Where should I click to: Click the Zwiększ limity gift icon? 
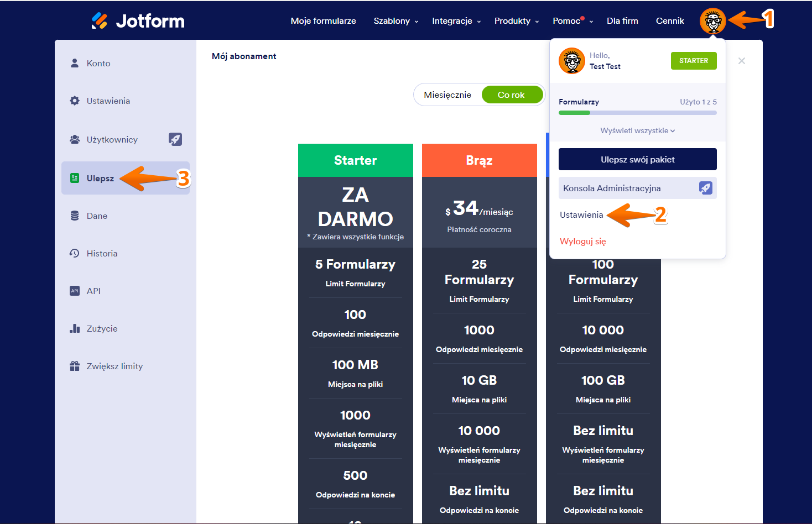[x=75, y=366]
